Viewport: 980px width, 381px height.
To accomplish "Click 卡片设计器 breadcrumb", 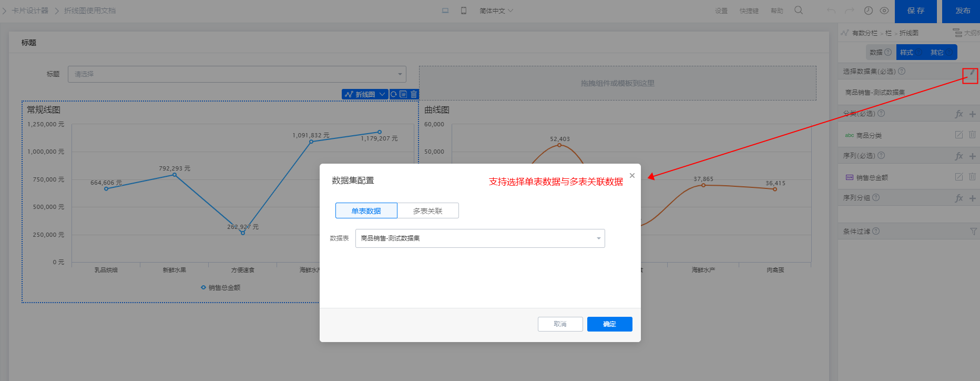I will click(30, 11).
